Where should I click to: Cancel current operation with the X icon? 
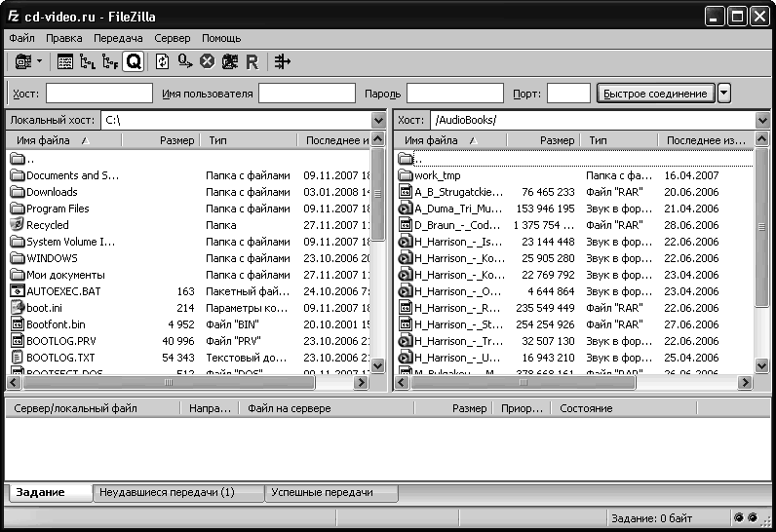pyautogui.click(x=207, y=61)
